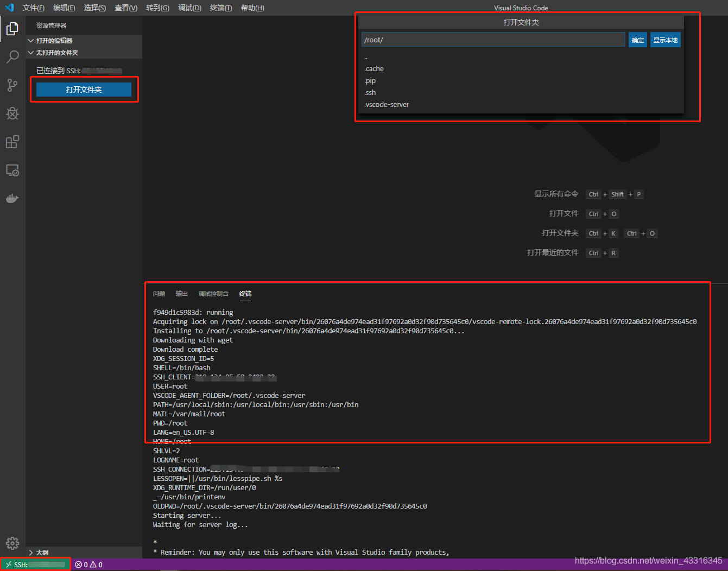
Task: Open the 查看(V) menu
Action: pos(126,8)
